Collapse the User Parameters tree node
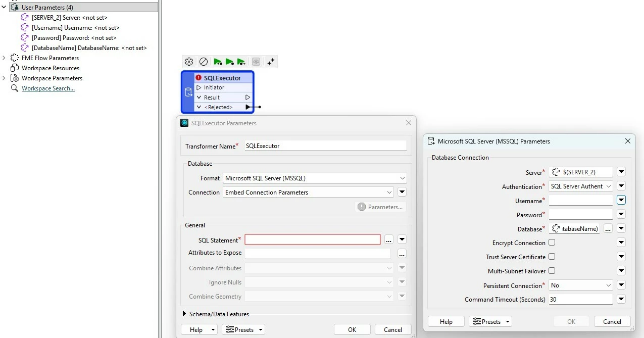The image size is (644, 338). click(4, 7)
